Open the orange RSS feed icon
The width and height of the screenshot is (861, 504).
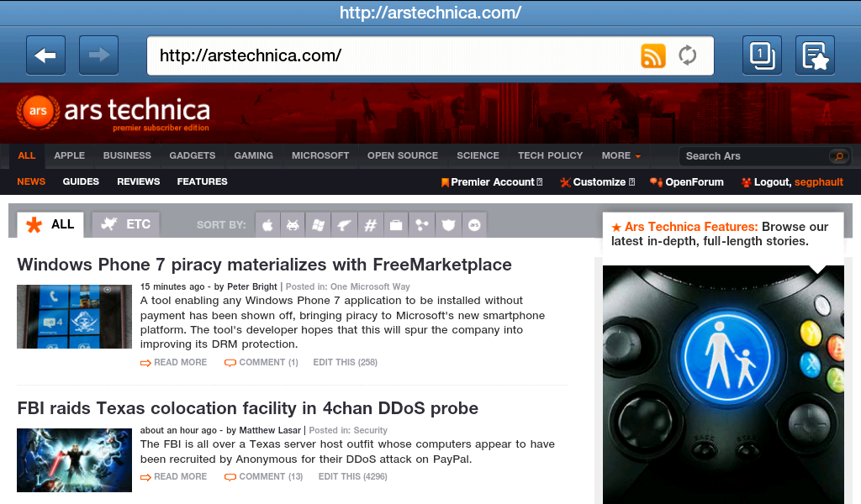652,56
